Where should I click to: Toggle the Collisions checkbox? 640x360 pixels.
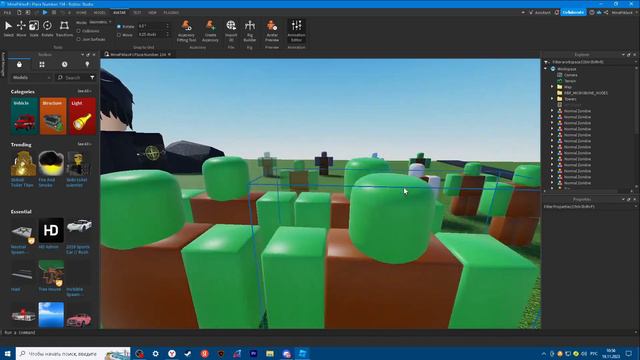click(79, 31)
